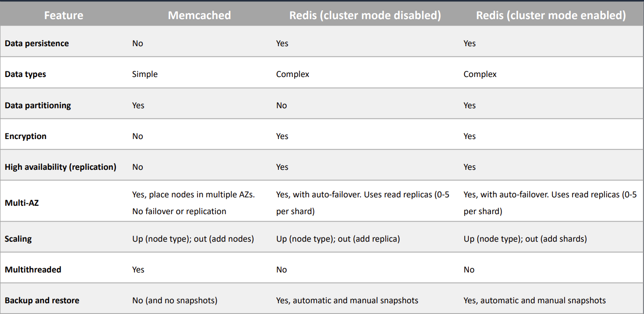
Task: Select the Redis (cluster mode enabled) header
Action: pos(551,15)
